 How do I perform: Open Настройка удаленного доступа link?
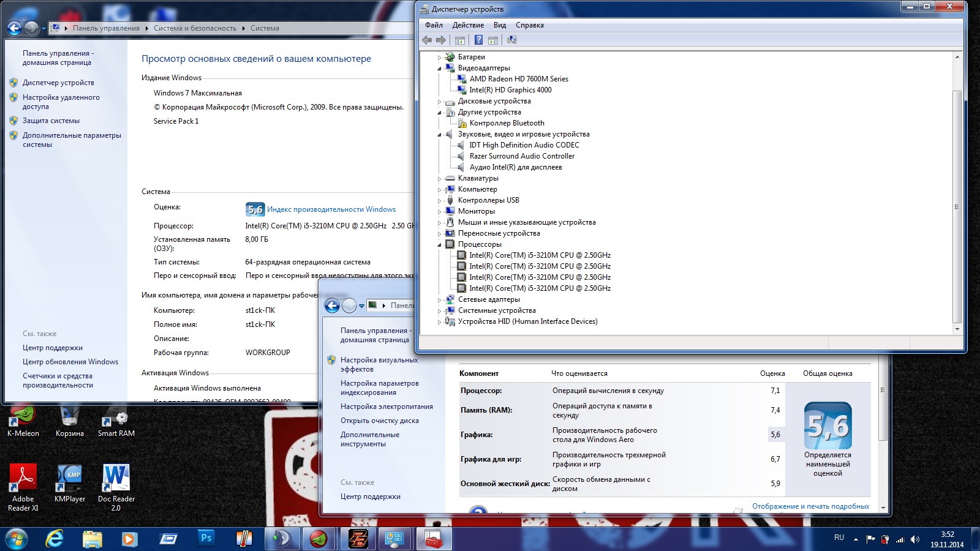click(61, 102)
